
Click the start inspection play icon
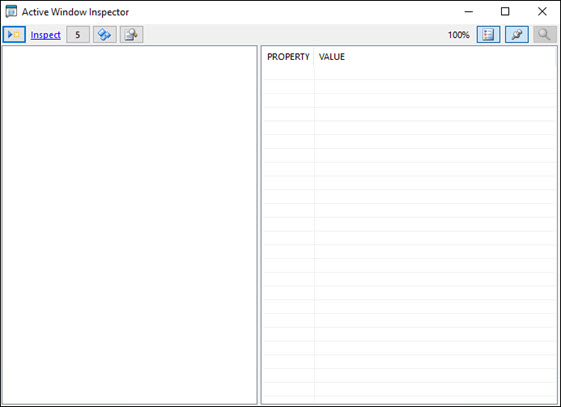pyautogui.click(x=14, y=35)
